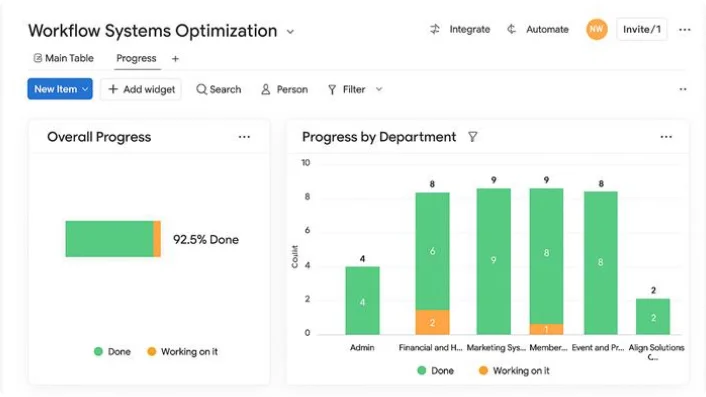This screenshot has width=706, height=397.
Task: Open the board title dropdown chevron
Action: [x=290, y=32]
